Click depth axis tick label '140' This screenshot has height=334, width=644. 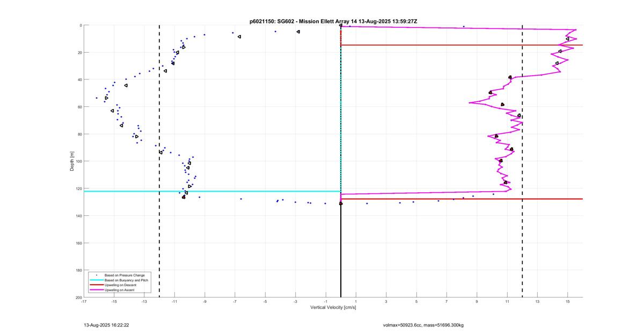78,216
